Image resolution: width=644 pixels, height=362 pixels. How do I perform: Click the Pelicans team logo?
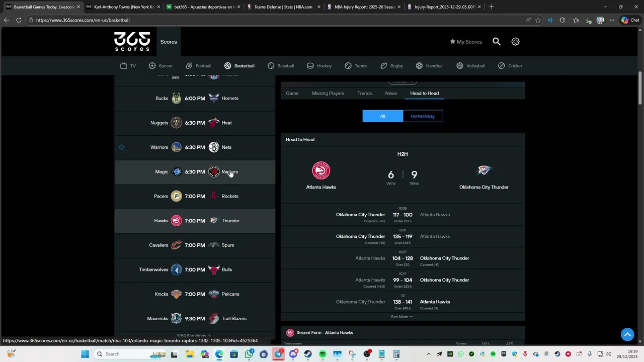pyautogui.click(x=214, y=294)
